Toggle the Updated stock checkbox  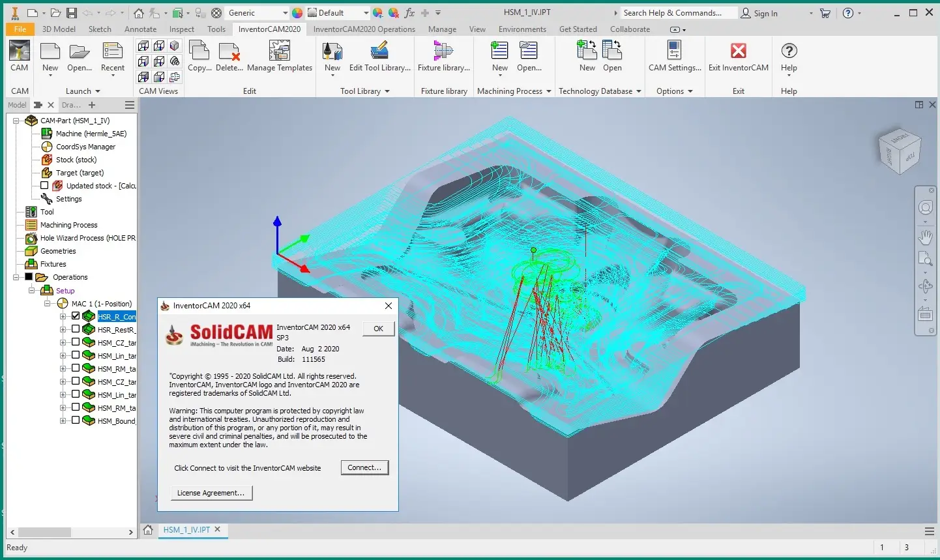[44, 186]
